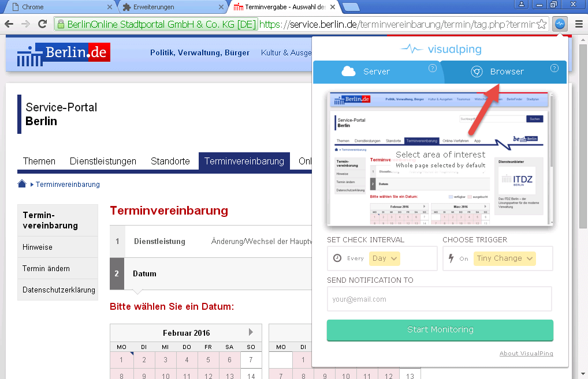Open the Tiny Change trigger dropdown

(x=504, y=258)
